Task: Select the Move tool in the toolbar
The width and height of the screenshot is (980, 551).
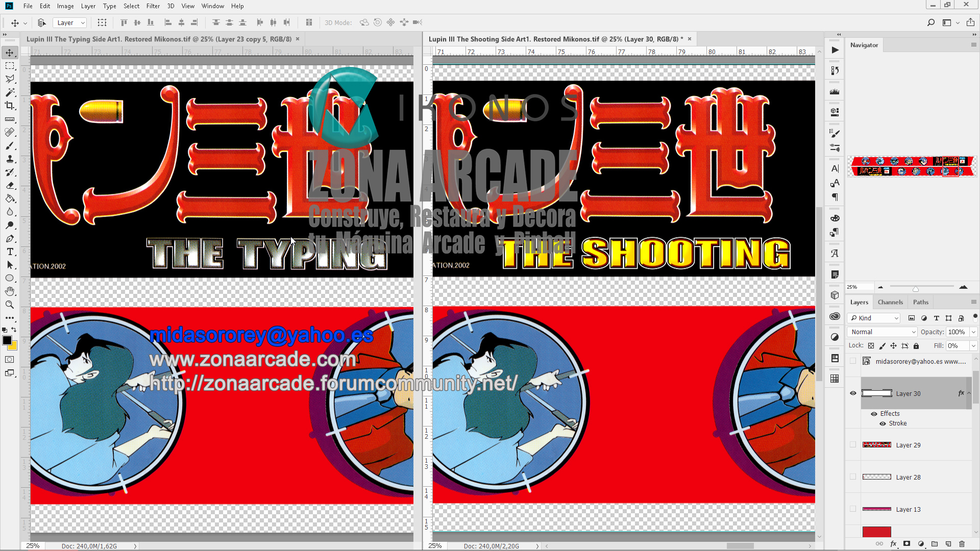Action: point(10,52)
